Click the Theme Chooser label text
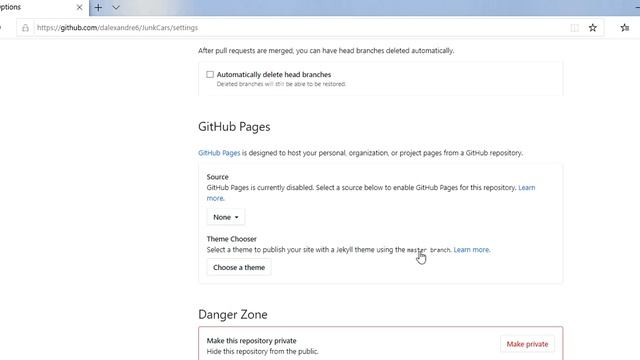640x360 pixels. click(231, 239)
